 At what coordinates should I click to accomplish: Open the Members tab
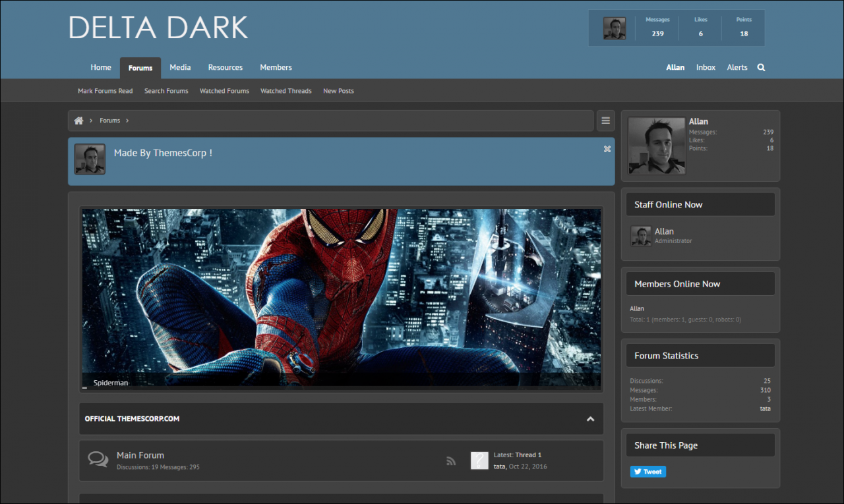[x=276, y=67]
